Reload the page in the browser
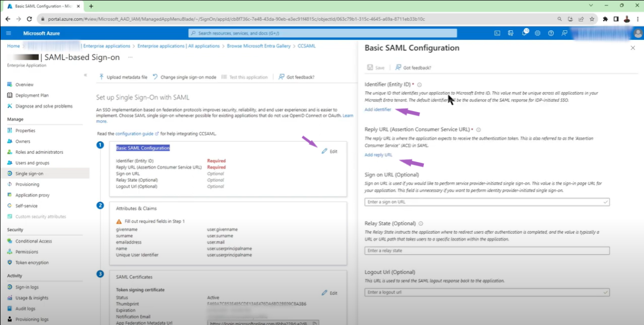644x325 pixels. click(x=30, y=19)
